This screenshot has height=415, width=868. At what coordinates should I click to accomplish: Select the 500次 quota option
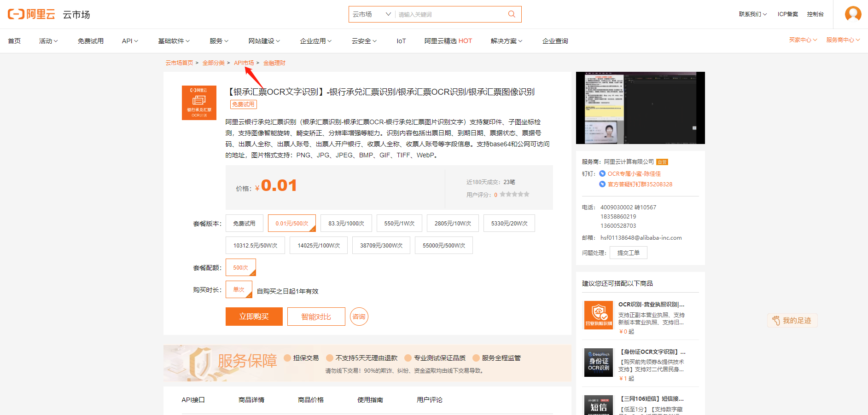pos(240,267)
